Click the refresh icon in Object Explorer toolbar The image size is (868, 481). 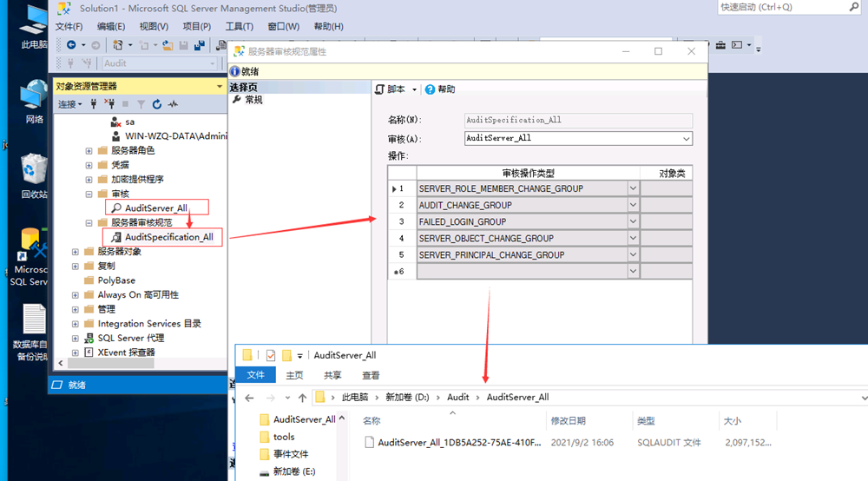[x=156, y=104]
